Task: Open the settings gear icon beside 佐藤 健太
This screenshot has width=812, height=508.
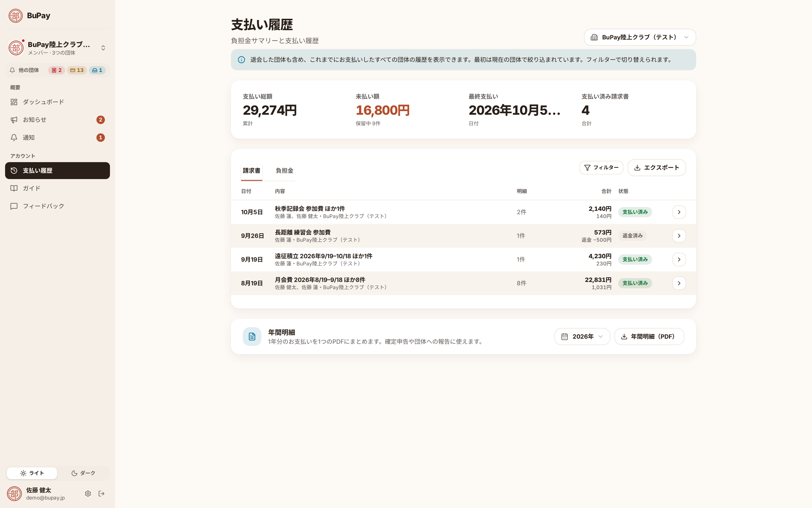Action: [88, 494]
